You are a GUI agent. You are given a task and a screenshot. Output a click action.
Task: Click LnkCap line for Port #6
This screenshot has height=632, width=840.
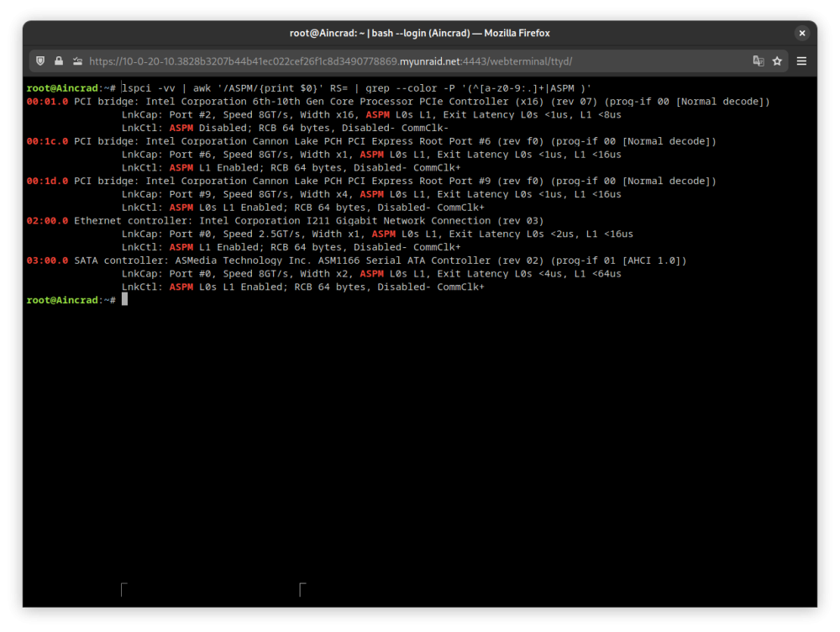[x=371, y=155]
